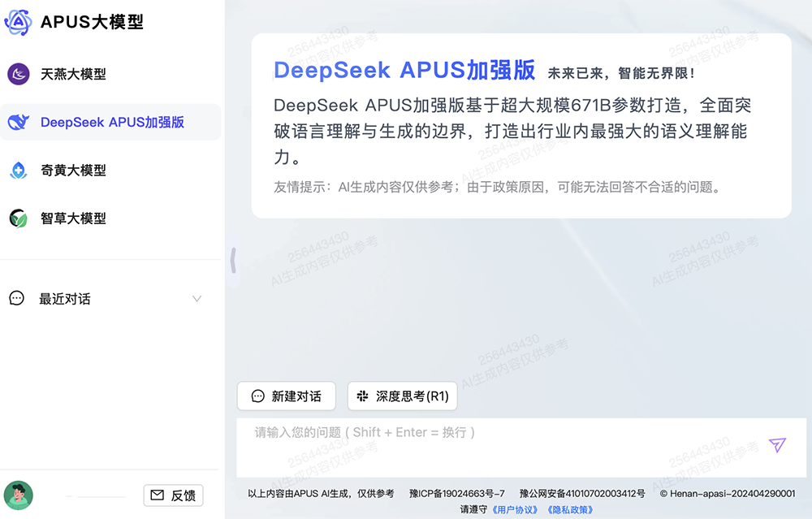The image size is (812, 519).
Task: Click the 反馈 feedback button
Action: coord(173,495)
